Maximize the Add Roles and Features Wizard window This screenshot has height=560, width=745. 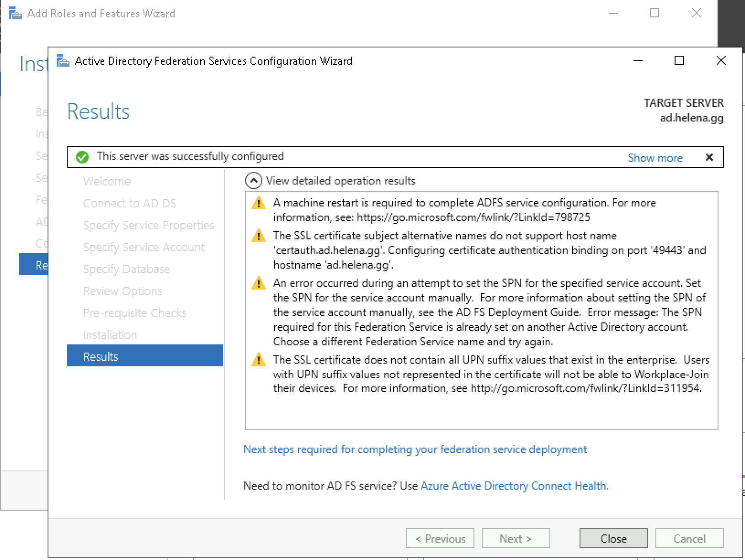(x=654, y=13)
